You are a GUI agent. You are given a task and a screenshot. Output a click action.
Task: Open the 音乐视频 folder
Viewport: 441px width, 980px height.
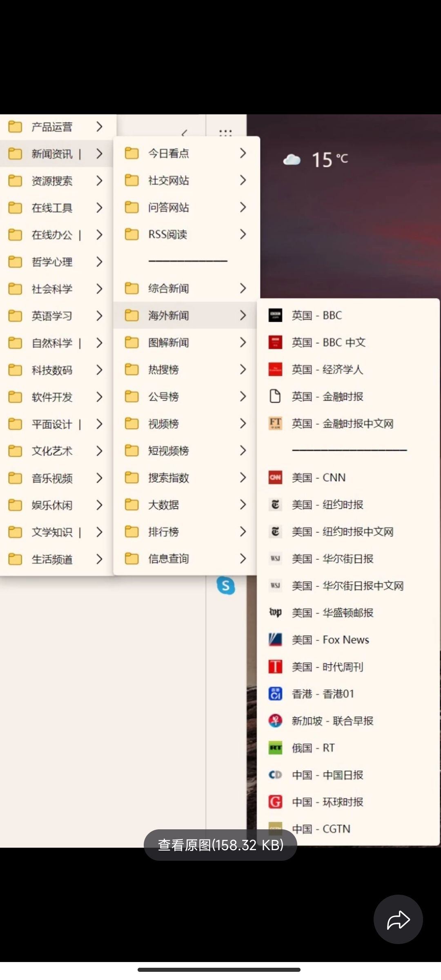56,478
